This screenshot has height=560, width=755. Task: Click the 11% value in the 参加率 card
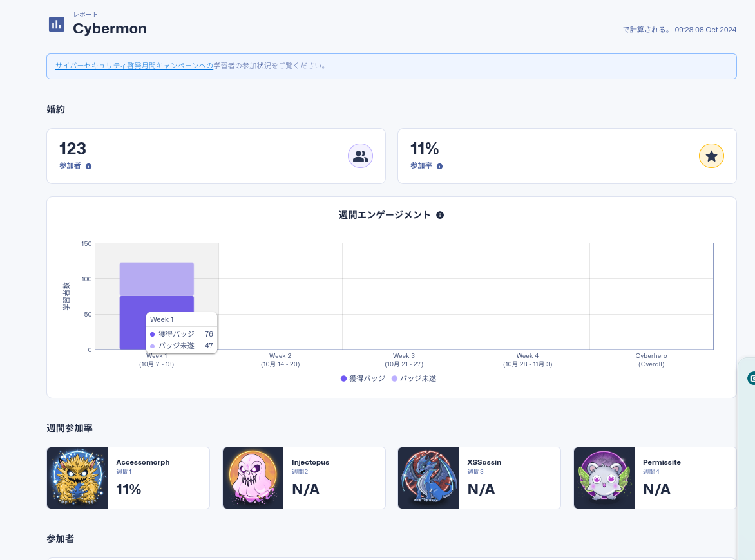point(425,149)
